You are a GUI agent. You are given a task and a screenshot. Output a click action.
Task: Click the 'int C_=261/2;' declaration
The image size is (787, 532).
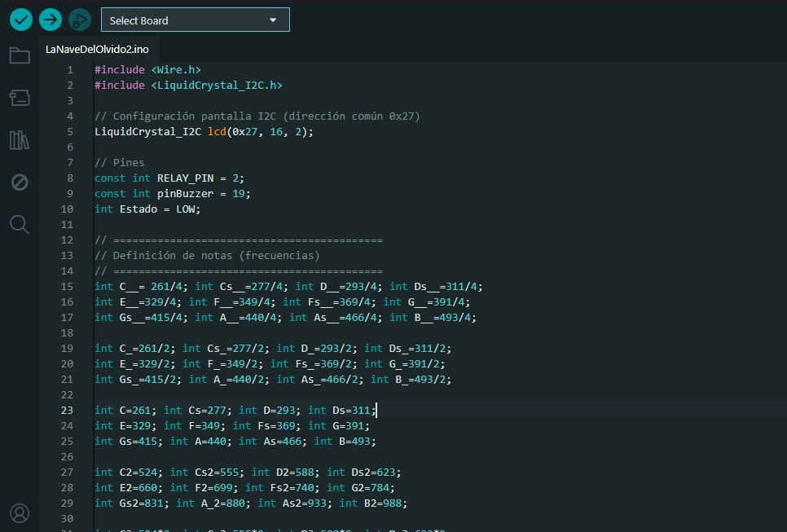tap(135, 349)
